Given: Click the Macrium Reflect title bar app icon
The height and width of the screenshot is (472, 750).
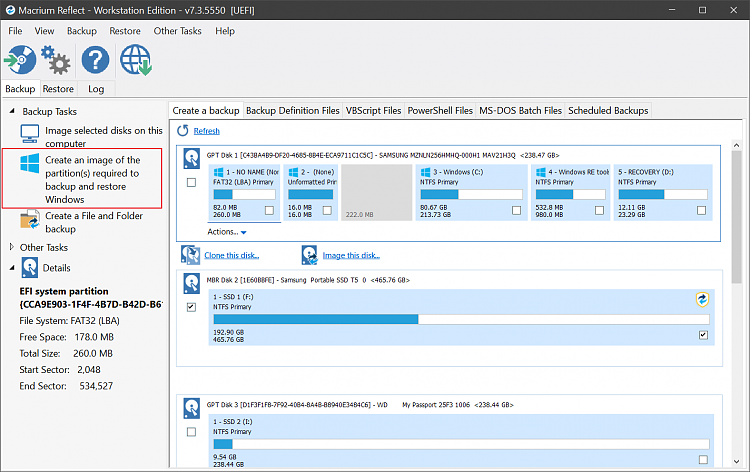Looking at the screenshot, I should point(10,10).
